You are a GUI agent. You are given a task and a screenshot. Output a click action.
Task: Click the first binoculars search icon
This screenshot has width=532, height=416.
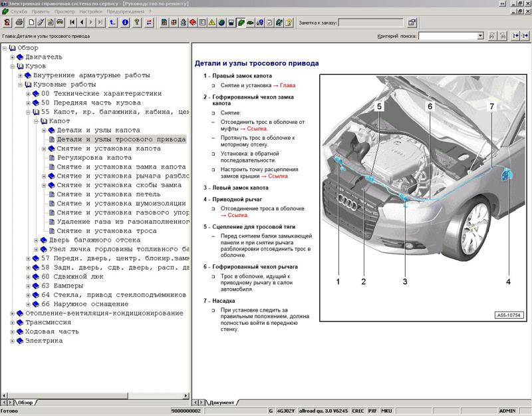[x=491, y=36]
